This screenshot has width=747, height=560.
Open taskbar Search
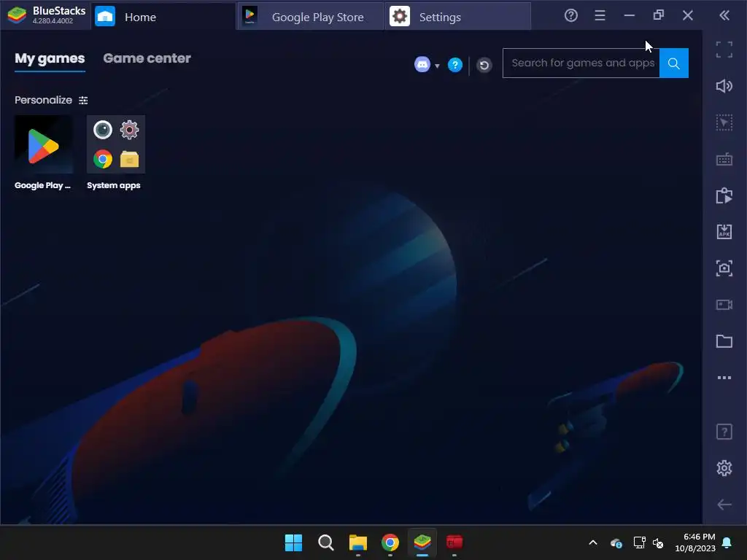click(x=326, y=542)
